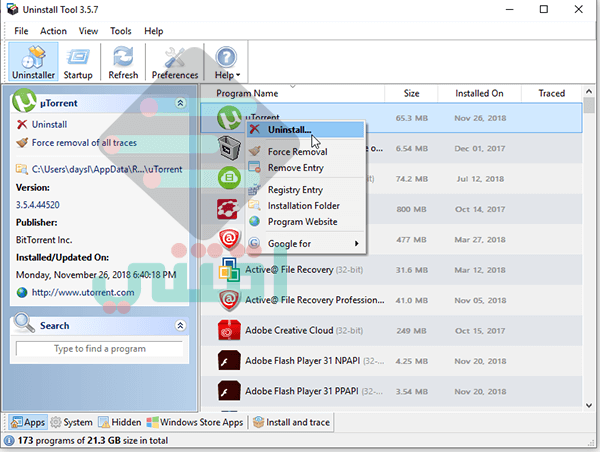600x452 pixels.
Task: Open the uTorrent install path link
Action: pos(107,169)
